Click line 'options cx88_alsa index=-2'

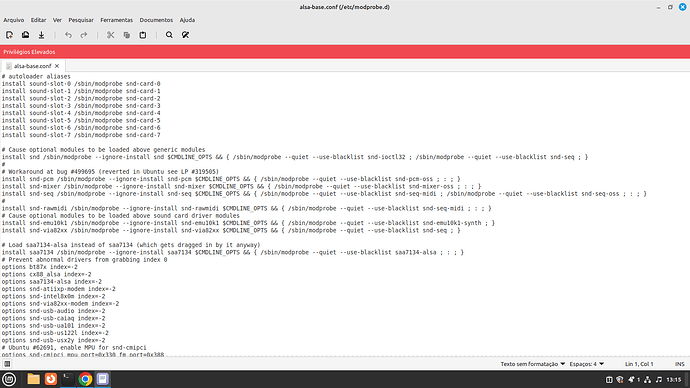point(47,274)
